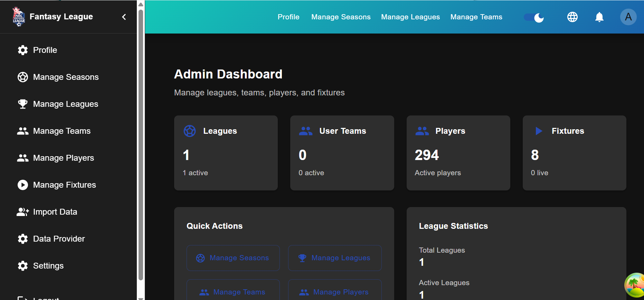Click the Active Leagues label
The height and width of the screenshot is (300, 644).
tap(444, 283)
